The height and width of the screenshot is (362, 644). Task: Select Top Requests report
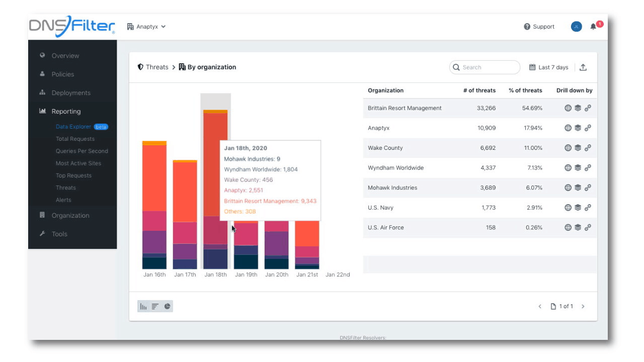[x=73, y=175]
